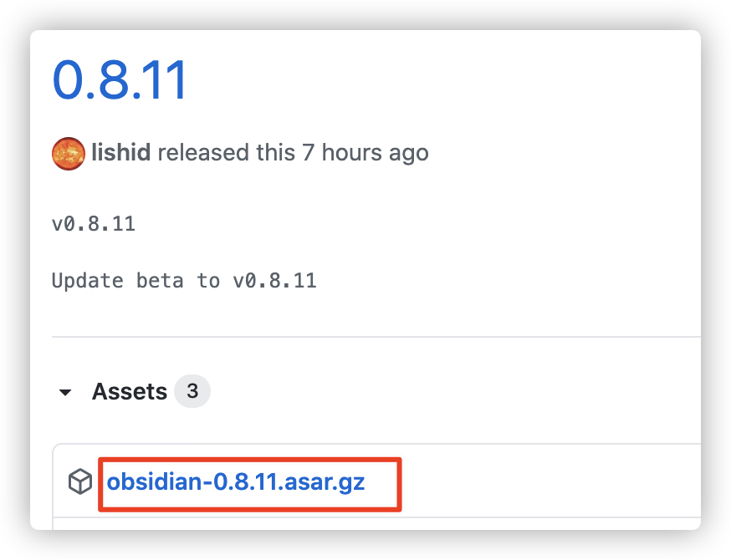The image size is (731, 560).
Task: Open the lishid username profile link
Action: point(120,152)
